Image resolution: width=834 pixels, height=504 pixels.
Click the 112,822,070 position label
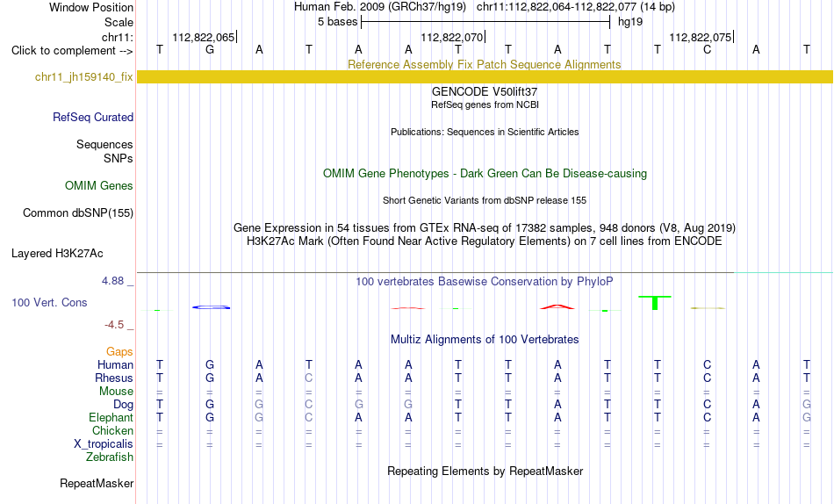point(451,37)
